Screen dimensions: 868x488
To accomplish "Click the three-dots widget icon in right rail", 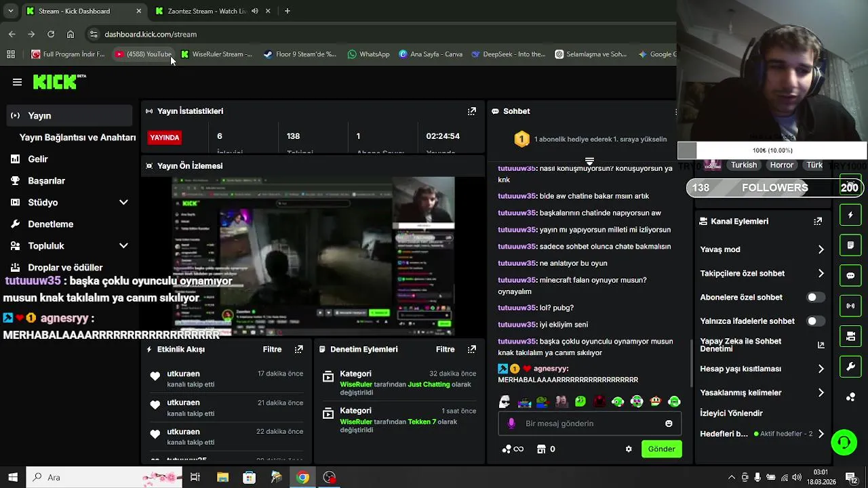I will (x=850, y=397).
